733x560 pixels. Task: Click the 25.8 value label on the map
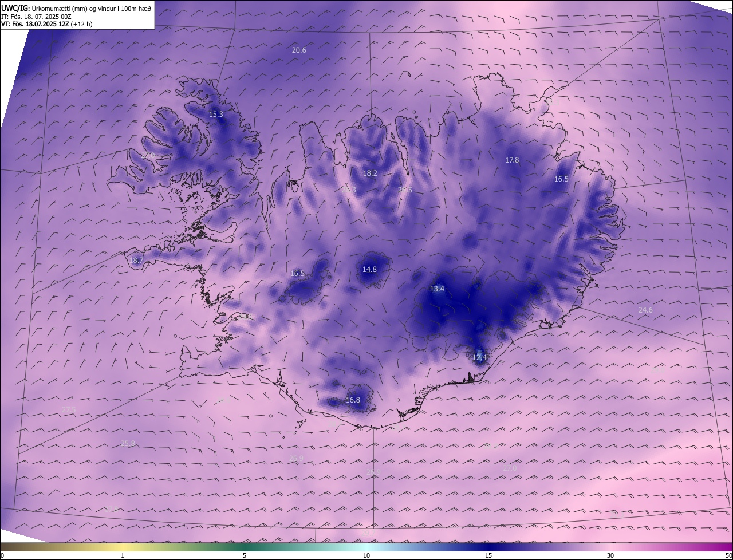[x=128, y=444]
